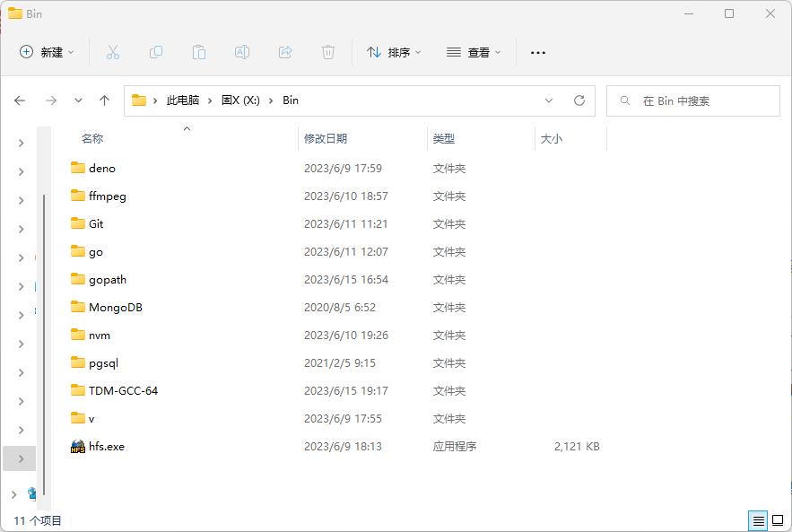Open the address bar history dropdown chevron
Viewport: 792px width, 532px height.
tap(549, 100)
